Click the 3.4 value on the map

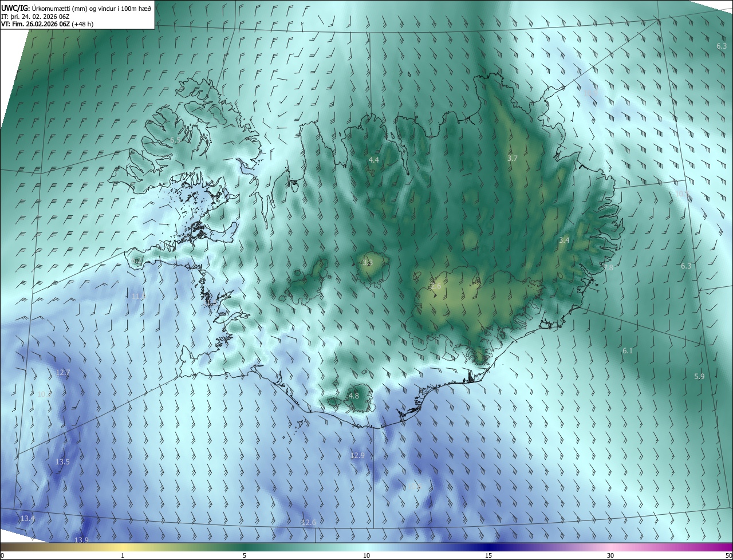[x=564, y=240]
